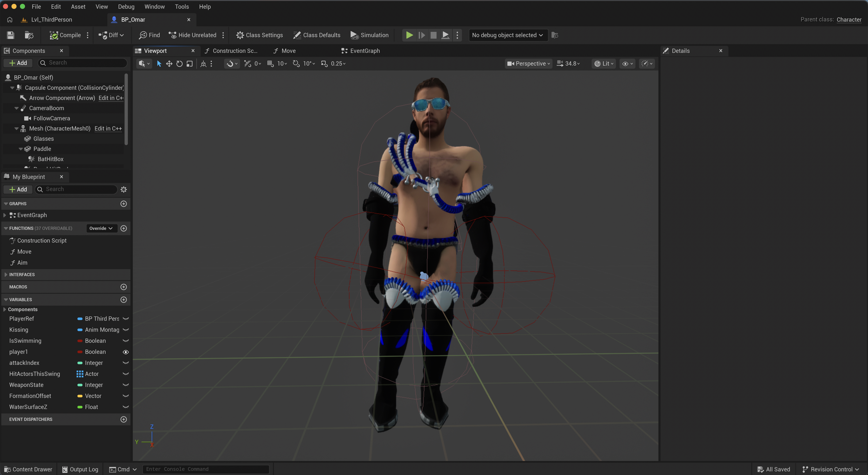Select the CameraBoom component

46,108
